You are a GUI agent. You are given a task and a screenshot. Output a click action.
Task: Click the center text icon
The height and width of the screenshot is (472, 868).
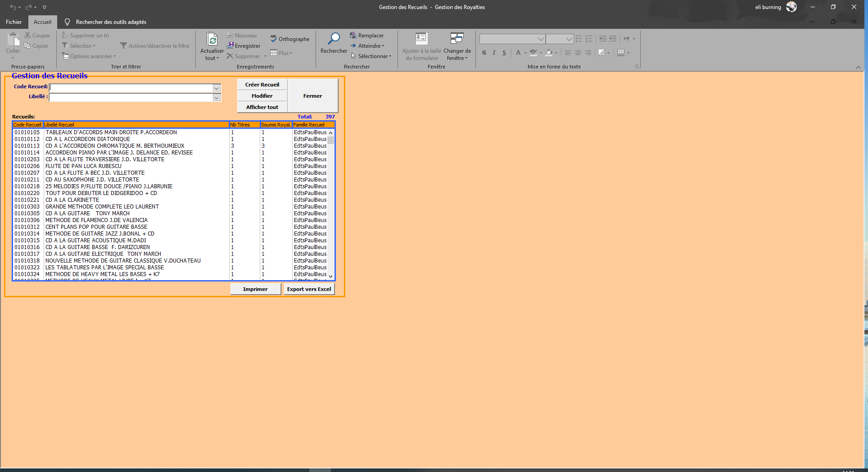(578, 53)
